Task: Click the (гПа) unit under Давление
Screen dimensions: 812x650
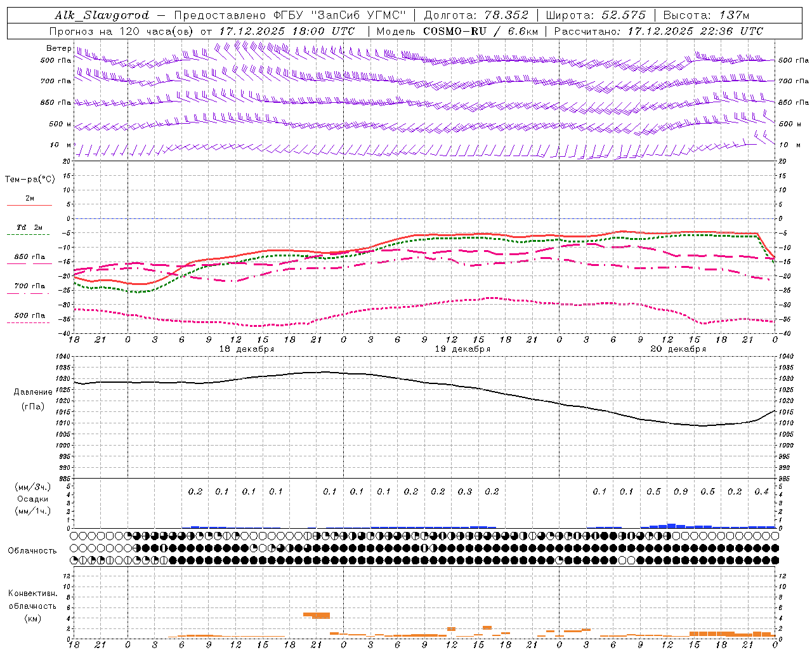Action: click(32, 407)
